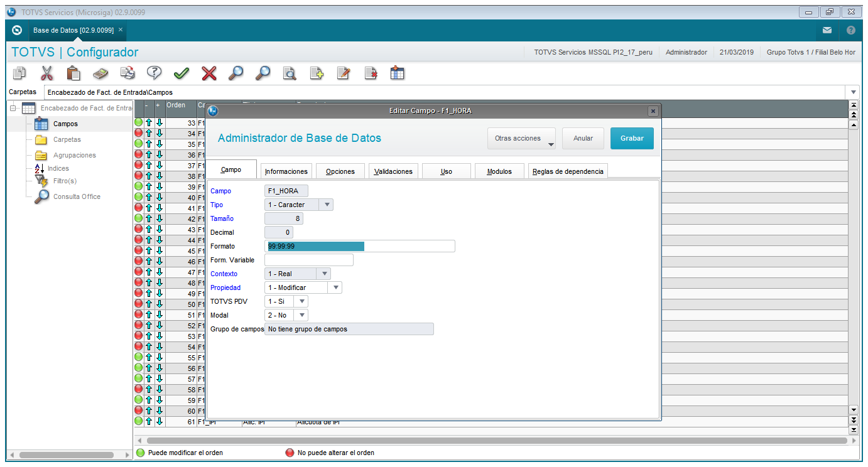Click the delete document red-x icon
Screen dimensions: 868x467
click(x=371, y=73)
